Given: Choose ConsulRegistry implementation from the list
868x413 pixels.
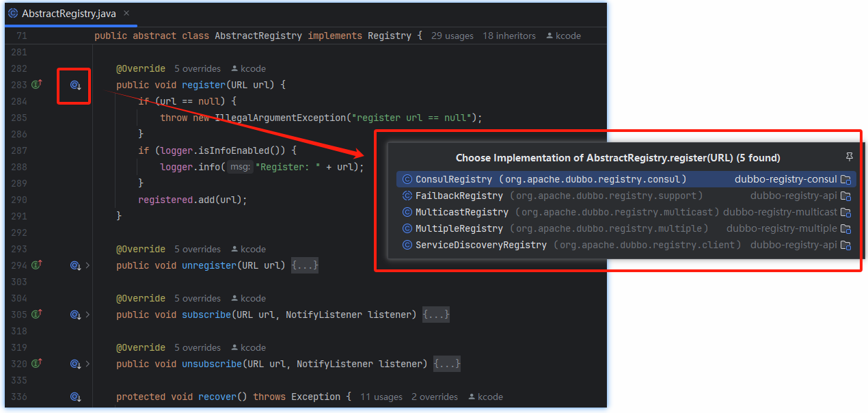Looking at the screenshot, I should 454,179.
